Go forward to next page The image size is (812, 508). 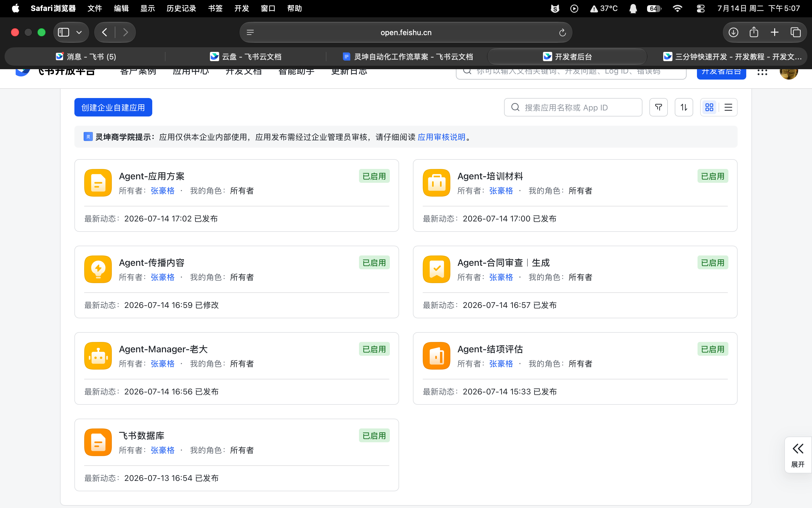125,32
